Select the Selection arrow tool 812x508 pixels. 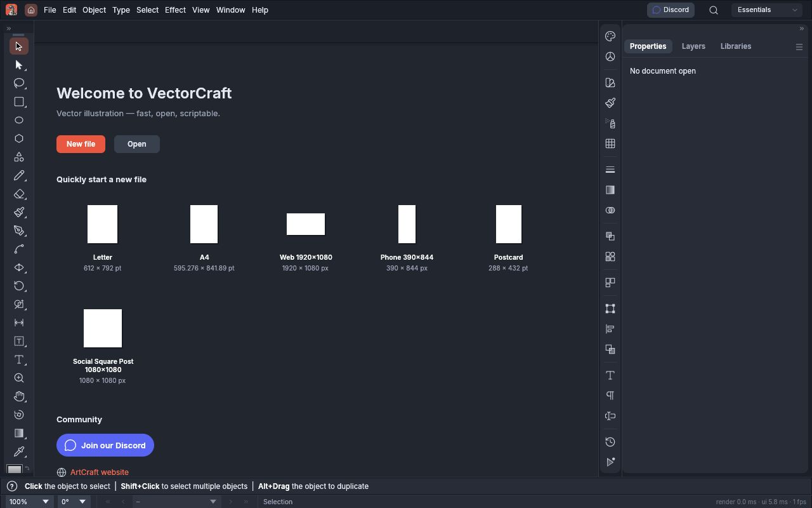pyautogui.click(x=18, y=46)
